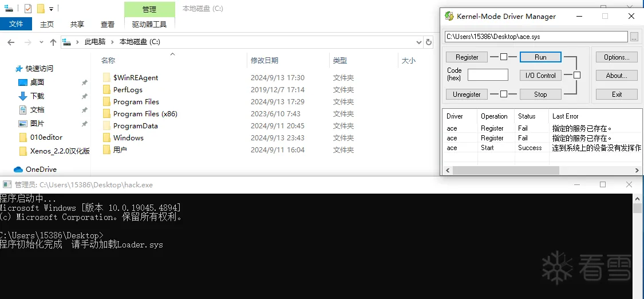Open the quick access toolbar customize dropdown
This screenshot has height=299, width=644.
pyautogui.click(x=51, y=9)
